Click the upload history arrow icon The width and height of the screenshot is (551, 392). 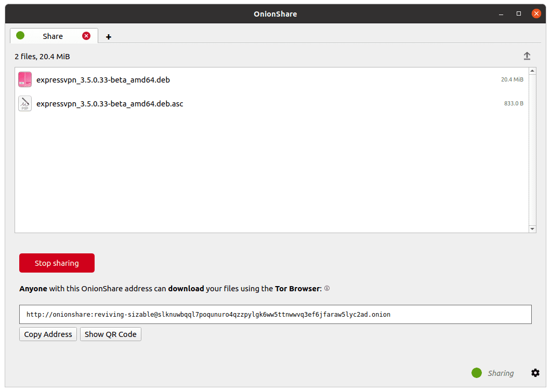(x=527, y=56)
